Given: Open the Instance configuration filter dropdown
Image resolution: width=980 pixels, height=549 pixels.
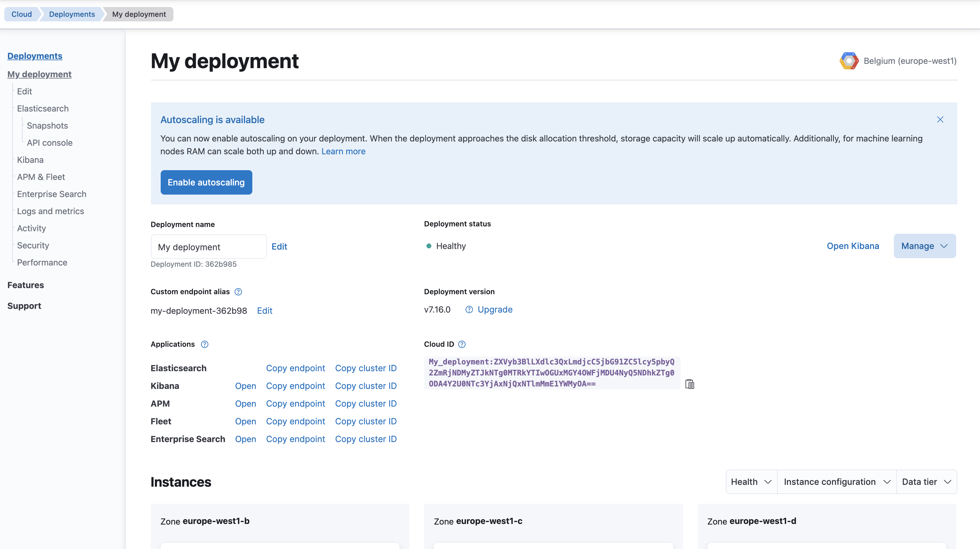Looking at the screenshot, I should click(837, 482).
